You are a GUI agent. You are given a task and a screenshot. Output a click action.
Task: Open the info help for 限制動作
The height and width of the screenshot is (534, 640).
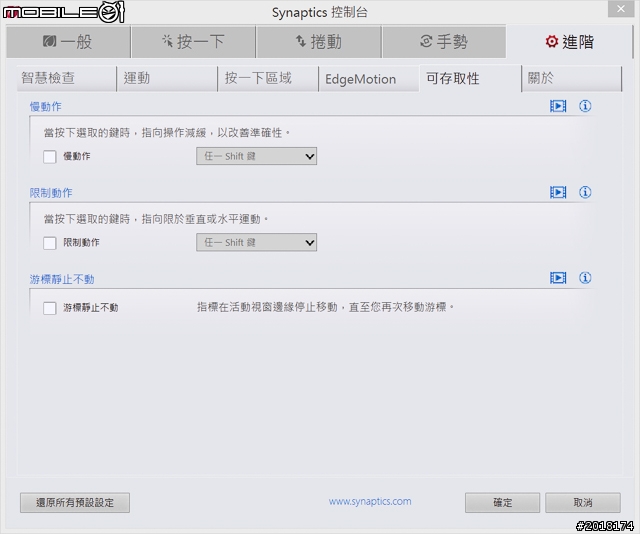coord(585,192)
